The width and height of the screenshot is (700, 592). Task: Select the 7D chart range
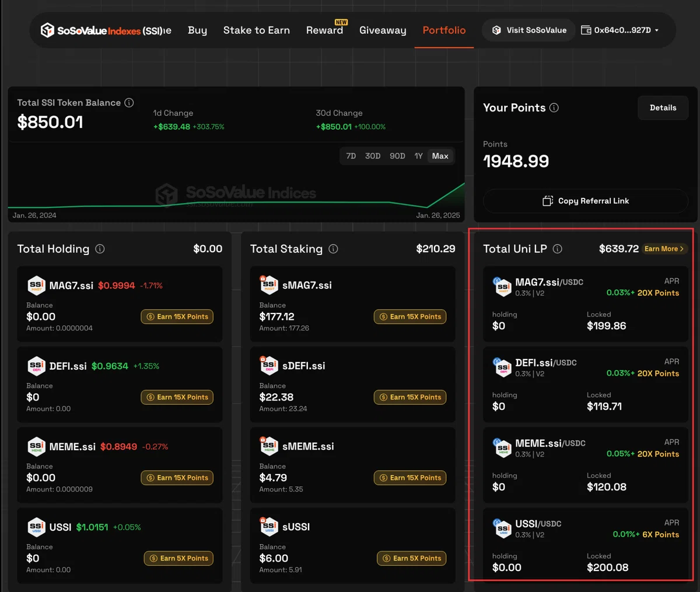(351, 156)
